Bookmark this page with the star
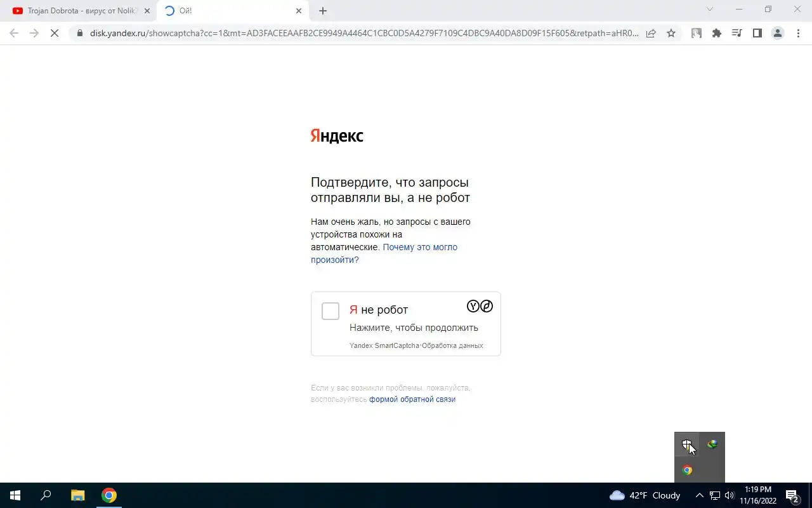Viewport: 812px width, 508px height. coord(671,33)
